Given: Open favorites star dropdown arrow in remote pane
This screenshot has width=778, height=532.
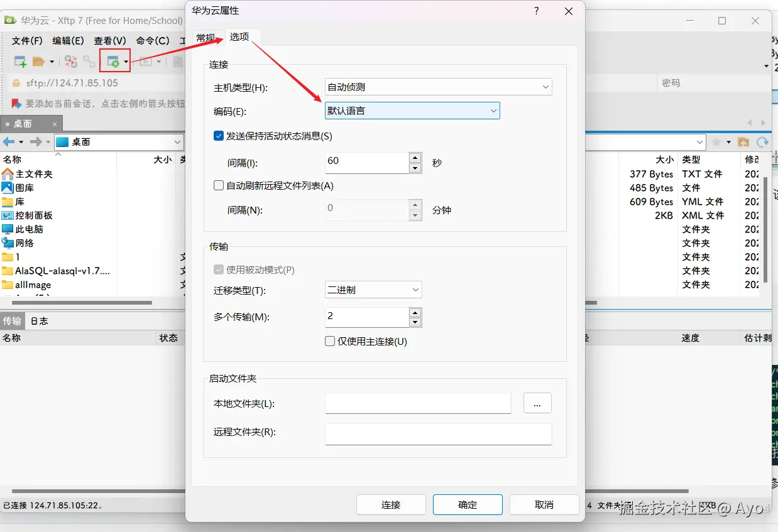Looking at the screenshot, I should coord(728,142).
